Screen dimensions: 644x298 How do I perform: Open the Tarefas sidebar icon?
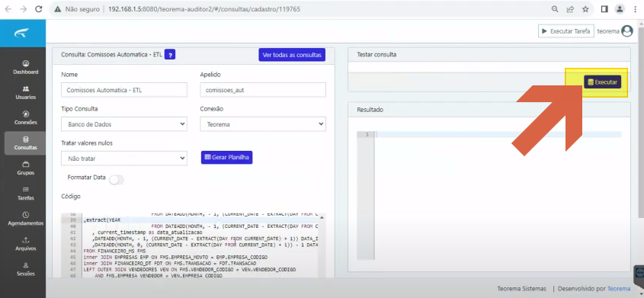tap(25, 189)
